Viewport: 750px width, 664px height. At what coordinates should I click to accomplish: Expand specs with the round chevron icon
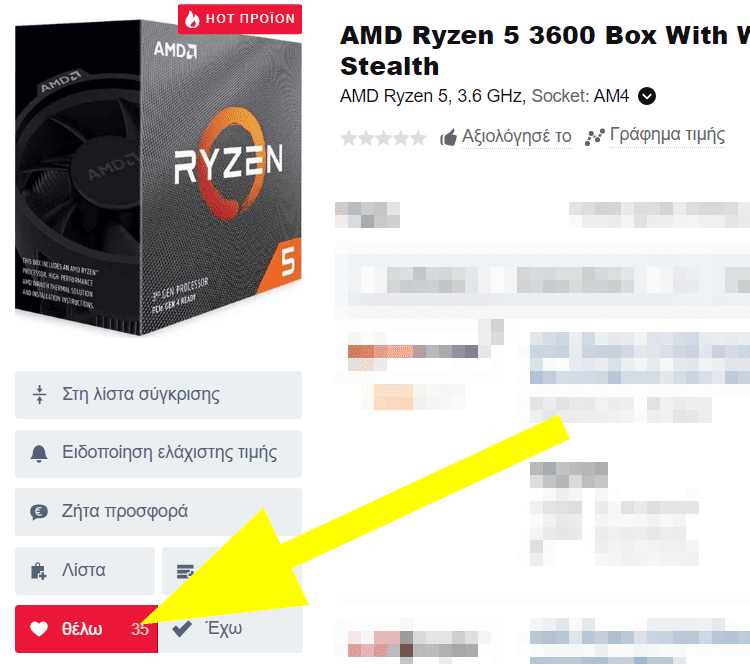647,96
